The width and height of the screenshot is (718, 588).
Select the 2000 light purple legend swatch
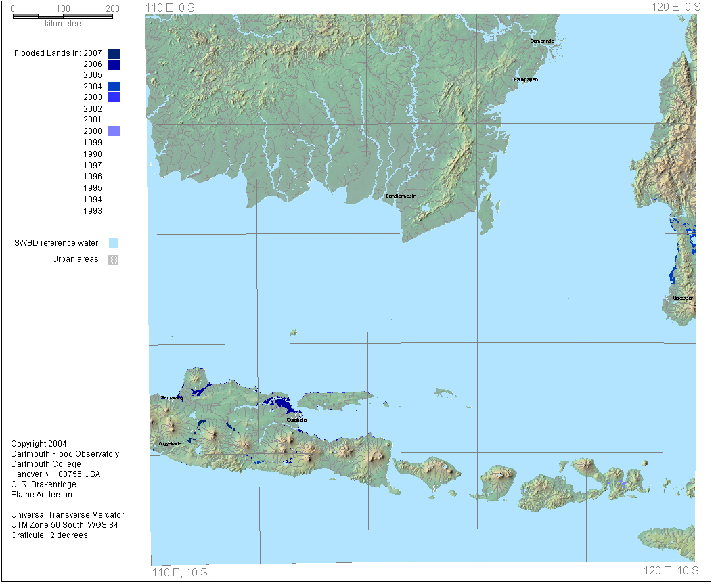[x=114, y=131]
